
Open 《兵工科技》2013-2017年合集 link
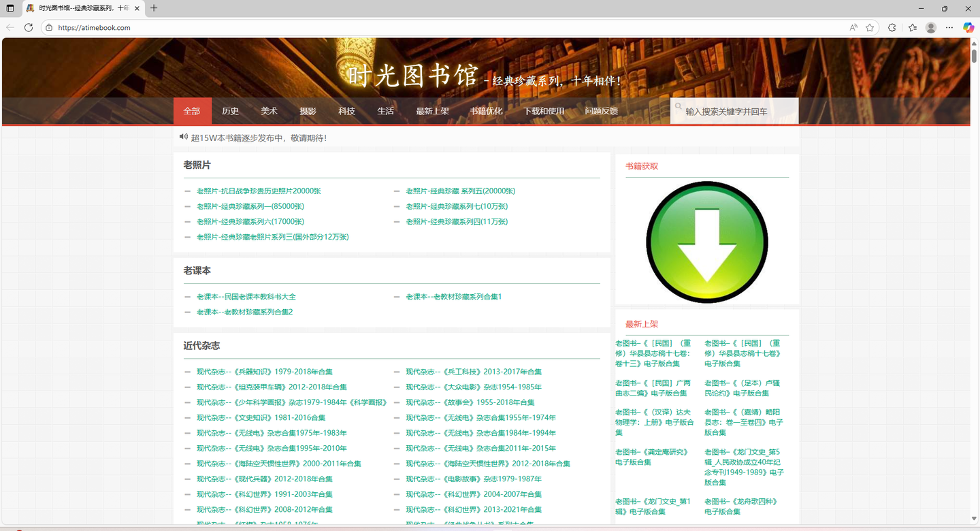(474, 372)
